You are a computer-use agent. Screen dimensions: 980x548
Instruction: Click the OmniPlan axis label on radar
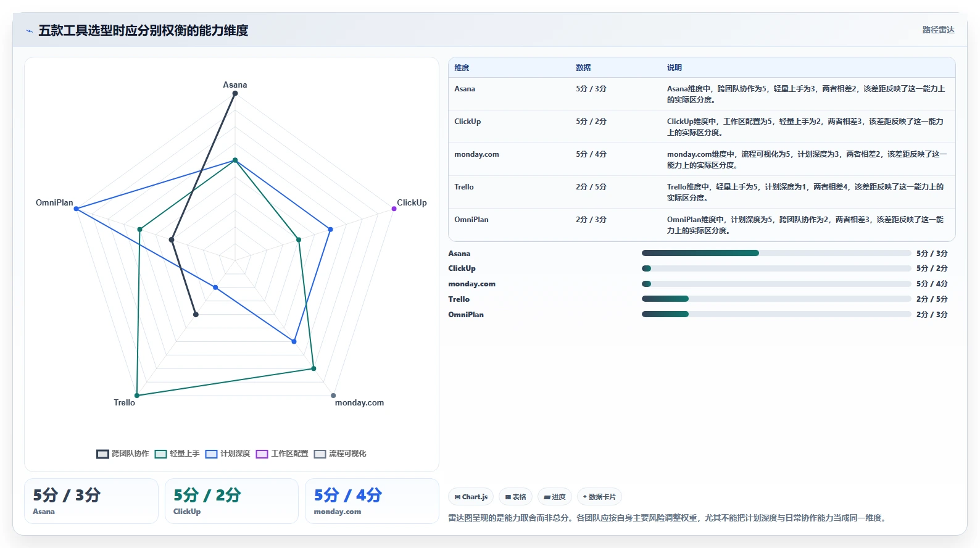tap(54, 202)
